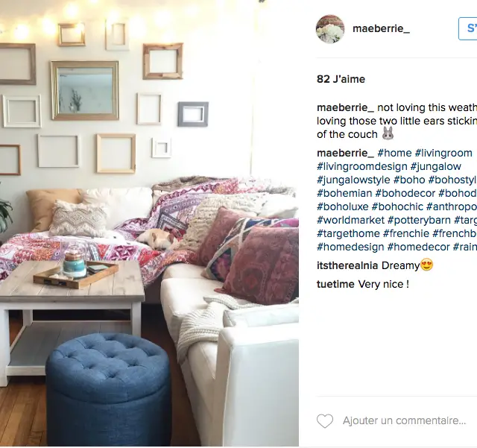The image size is (477, 448).
Task: Click the heart like icon
Action: (x=325, y=421)
